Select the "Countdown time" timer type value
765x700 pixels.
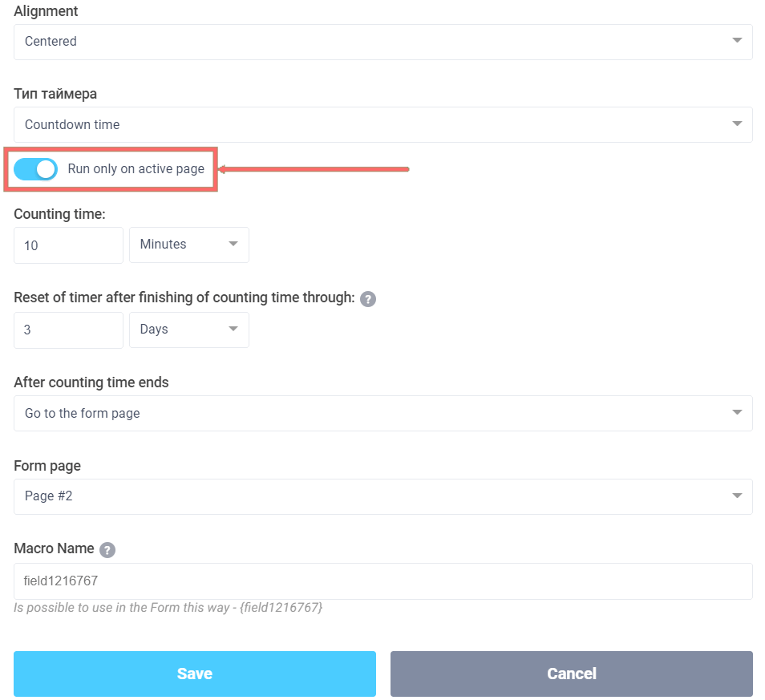click(72, 124)
